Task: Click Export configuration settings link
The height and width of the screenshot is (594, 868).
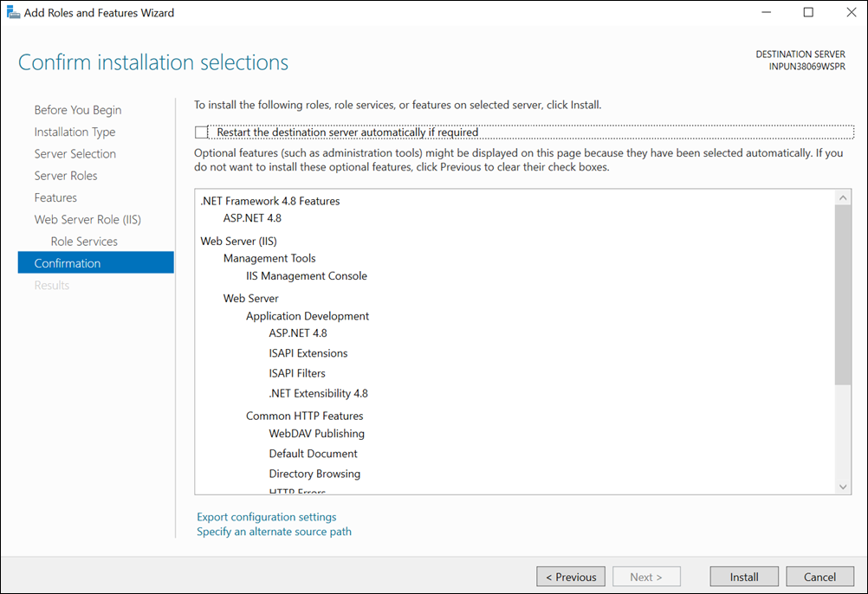Action: pyautogui.click(x=266, y=517)
